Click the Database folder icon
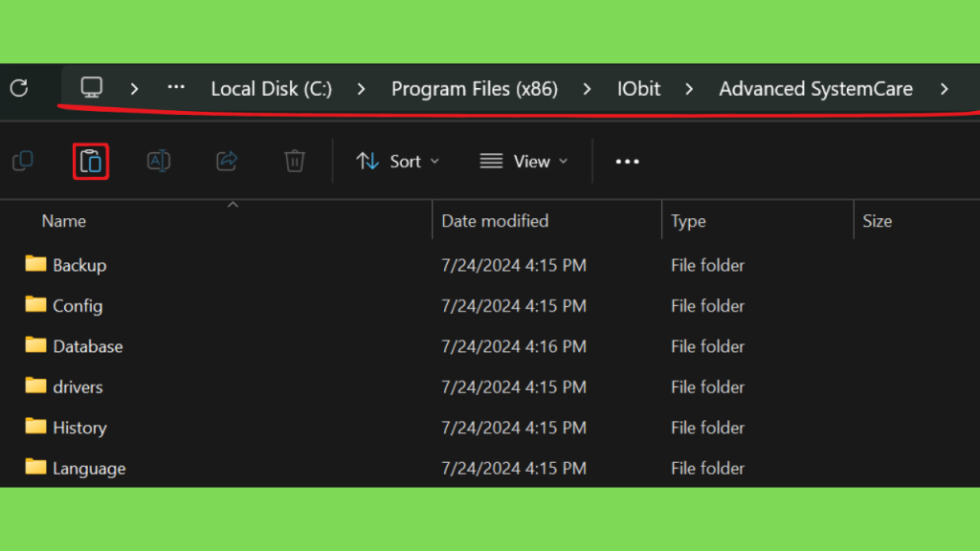 point(35,344)
